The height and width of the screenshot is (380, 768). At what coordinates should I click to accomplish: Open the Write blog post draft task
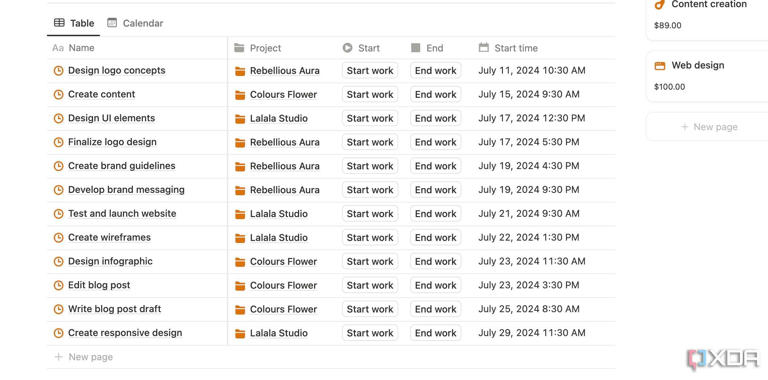click(x=114, y=309)
